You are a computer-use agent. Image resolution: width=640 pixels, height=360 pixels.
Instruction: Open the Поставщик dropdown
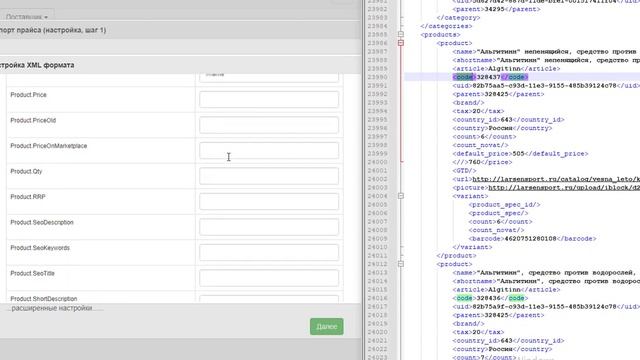[x=27, y=17]
